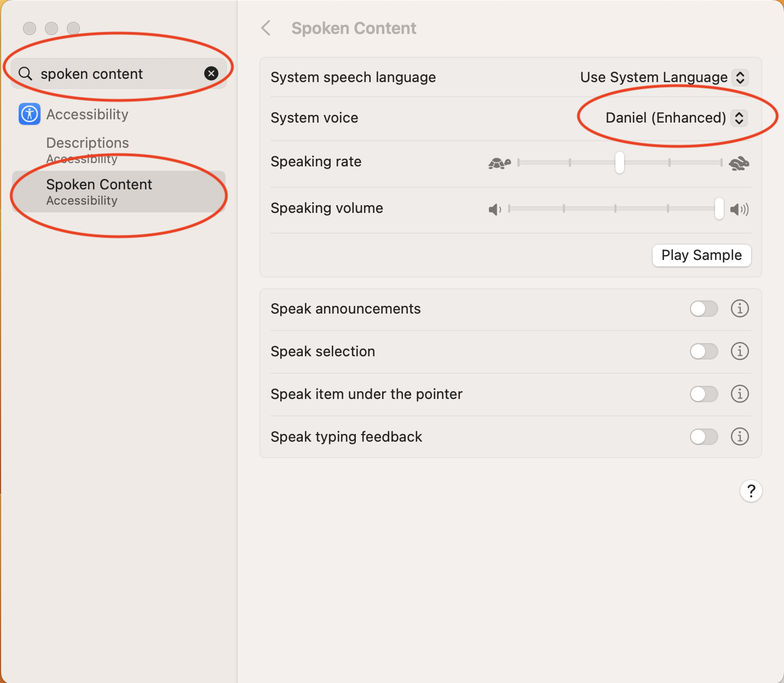Toggle Speak item under the pointer
This screenshot has width=784, height=683.
point(704,394)
